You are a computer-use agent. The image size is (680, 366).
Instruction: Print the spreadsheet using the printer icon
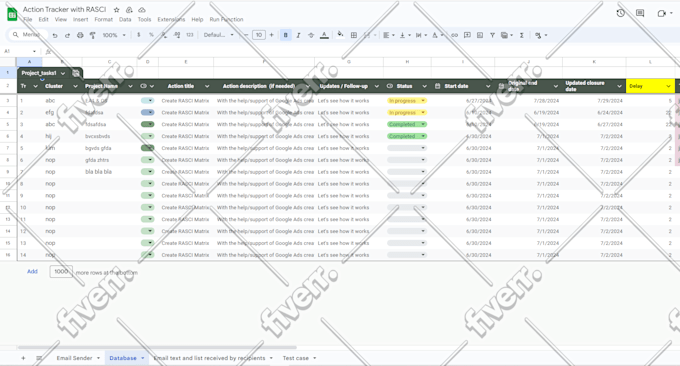(80, 35)
